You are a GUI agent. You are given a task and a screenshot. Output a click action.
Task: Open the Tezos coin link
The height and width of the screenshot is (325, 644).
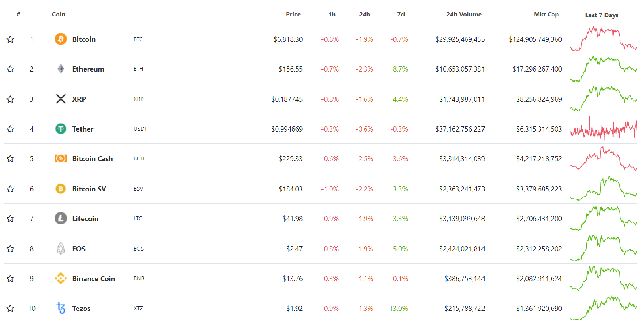pyautogui.click(x=82, y=308)
